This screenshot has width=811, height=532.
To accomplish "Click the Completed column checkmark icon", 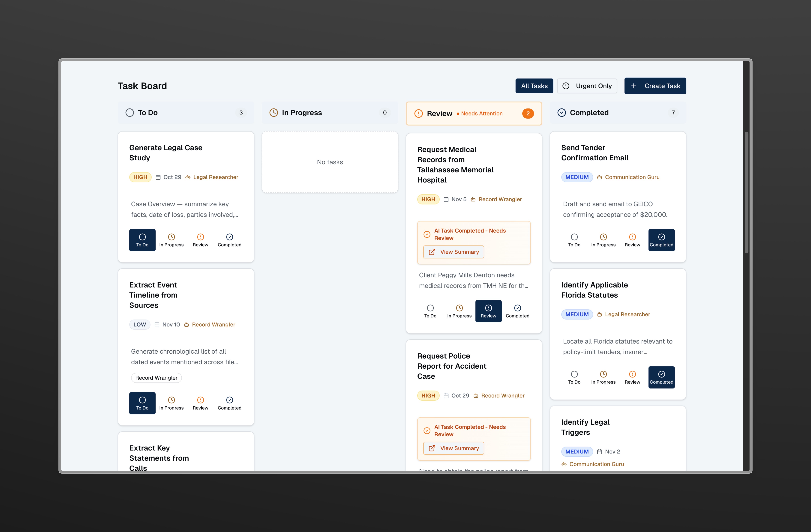I will 562,112.
